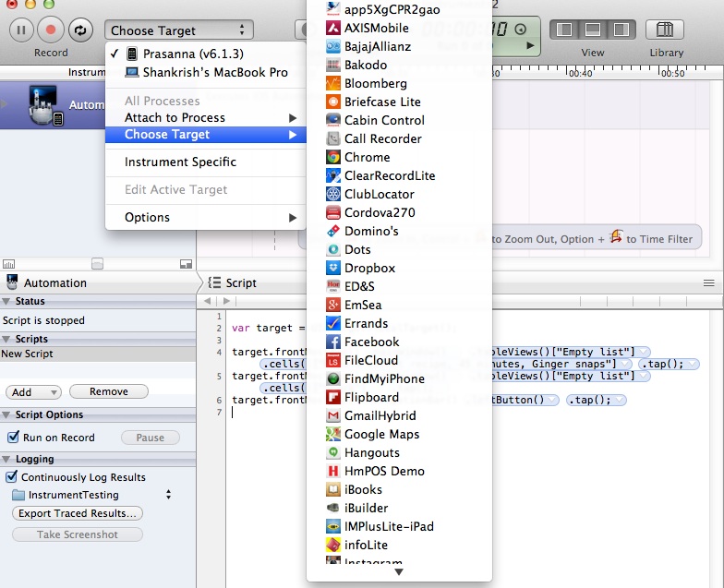Toggle bottom pane view button
Image resolution: width=724 pixels, height=588 pixels.
click(593, 30)
